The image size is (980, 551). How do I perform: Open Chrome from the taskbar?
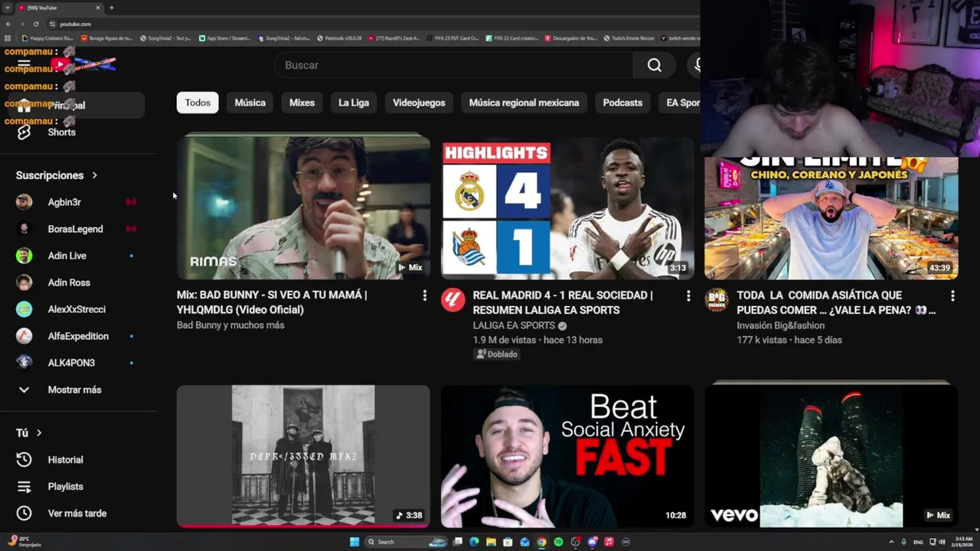541,542
